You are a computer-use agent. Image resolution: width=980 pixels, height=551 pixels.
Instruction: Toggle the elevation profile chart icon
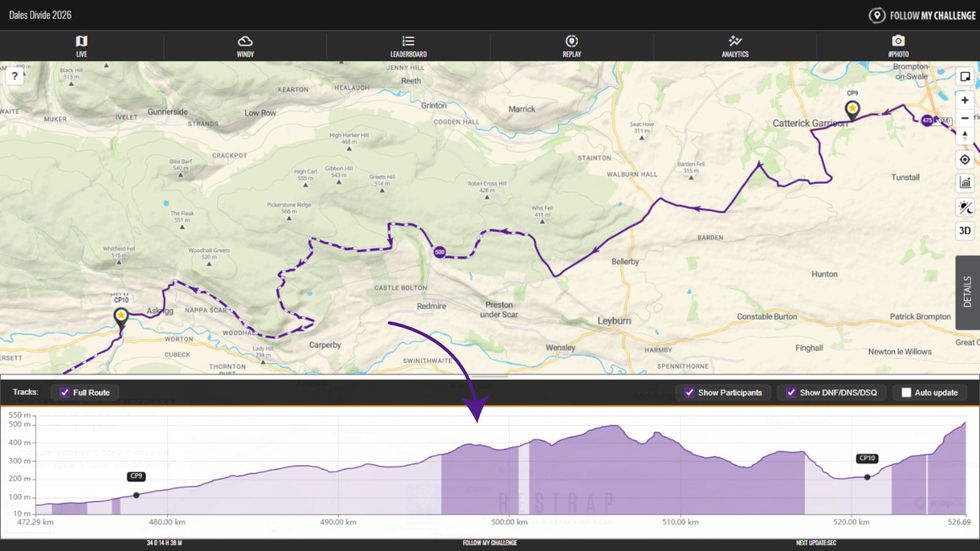965,183
